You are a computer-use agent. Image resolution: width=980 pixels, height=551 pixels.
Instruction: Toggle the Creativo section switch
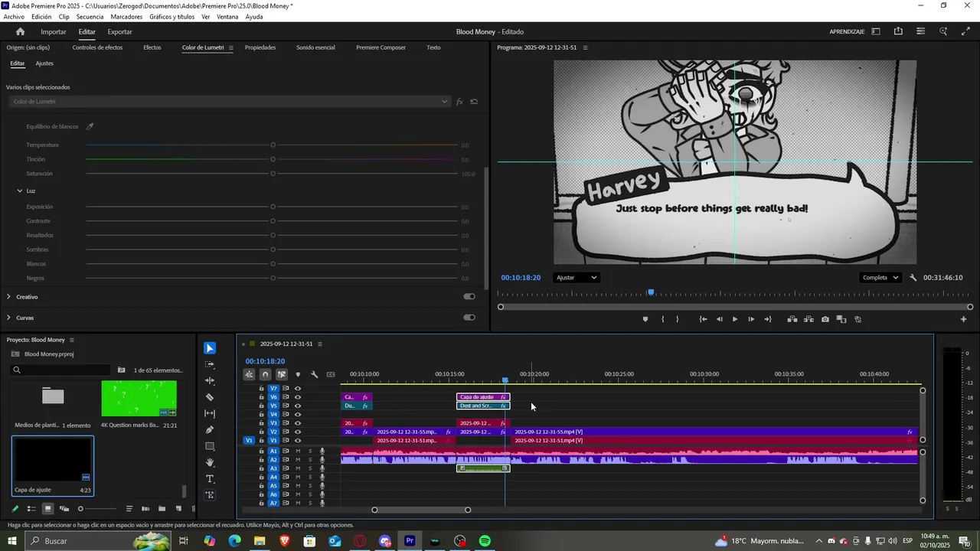click(469, 297)
